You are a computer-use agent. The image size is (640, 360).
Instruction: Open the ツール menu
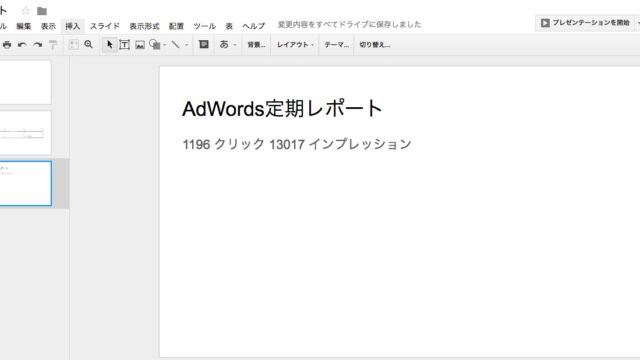point(204,26)
